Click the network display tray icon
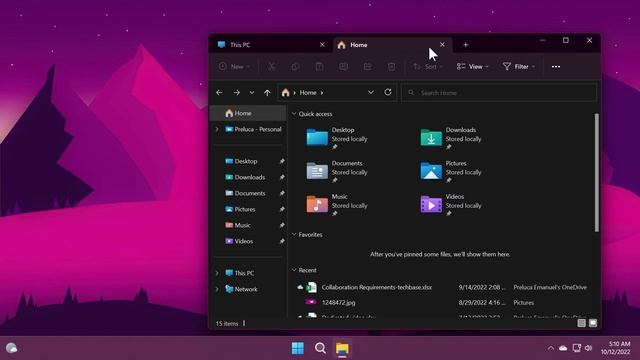640x360 pixels. 576,348
